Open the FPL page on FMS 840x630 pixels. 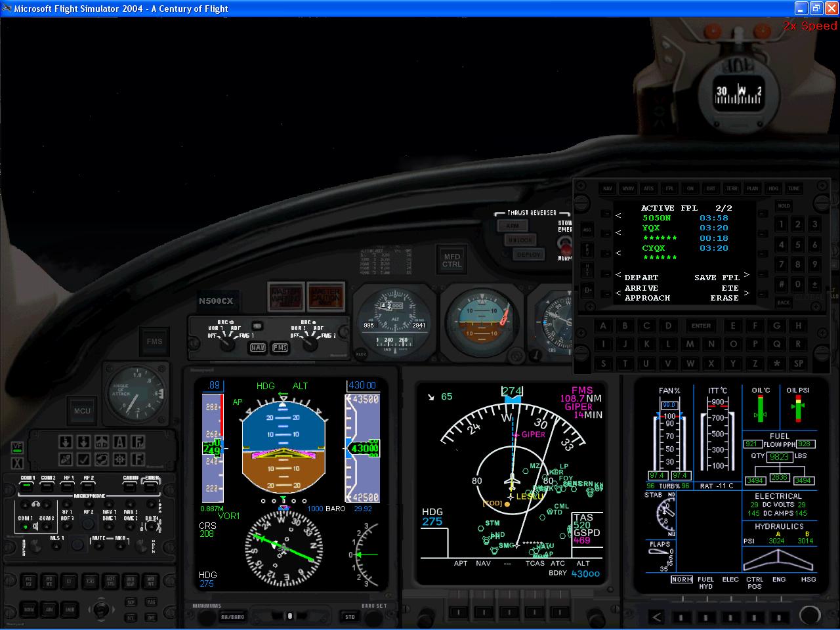[669, 188]
